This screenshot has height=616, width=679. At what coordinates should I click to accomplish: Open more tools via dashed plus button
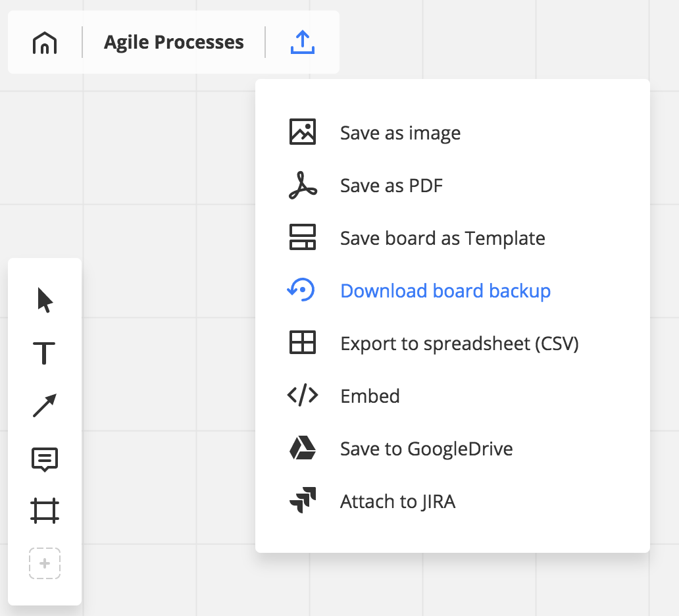(x=45, y=563)
